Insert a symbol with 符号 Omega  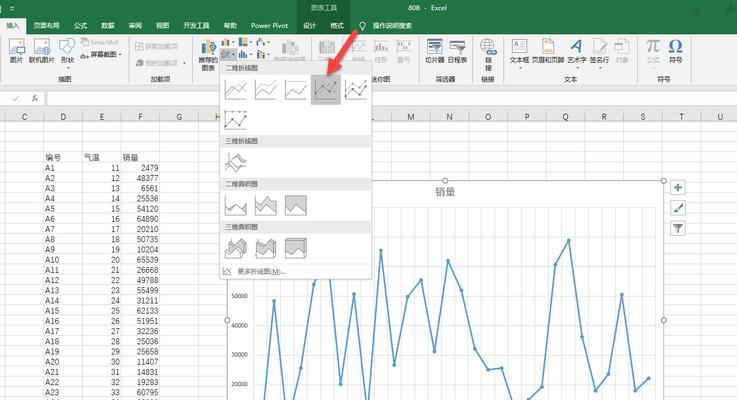click(675, 51)
